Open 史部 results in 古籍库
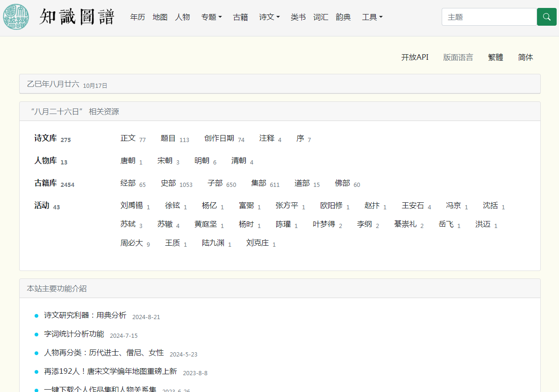Image resolution: width=559 pixels, height=392 pixels. coord(168,183)
